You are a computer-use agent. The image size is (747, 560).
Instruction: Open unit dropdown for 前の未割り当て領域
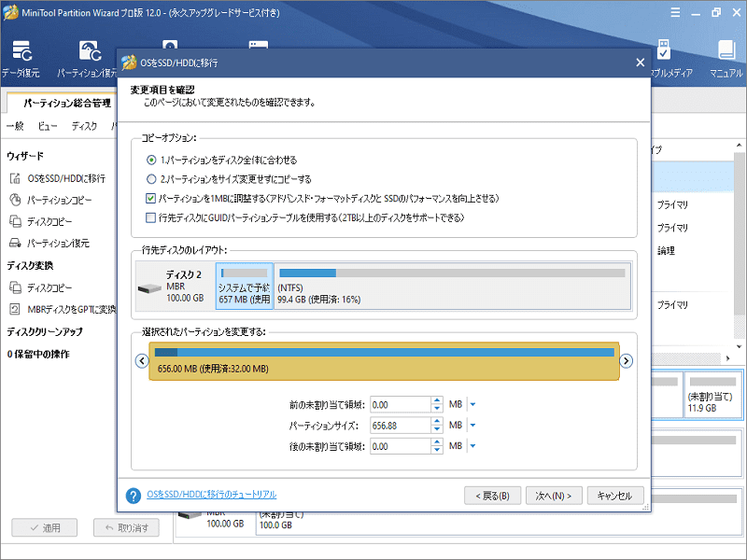[x=472, y=405]
